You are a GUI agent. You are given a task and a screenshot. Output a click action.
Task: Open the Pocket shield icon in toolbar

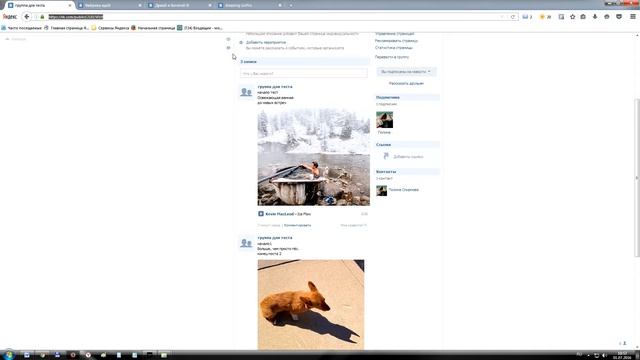pyautogui.click(x=619, y=17)
